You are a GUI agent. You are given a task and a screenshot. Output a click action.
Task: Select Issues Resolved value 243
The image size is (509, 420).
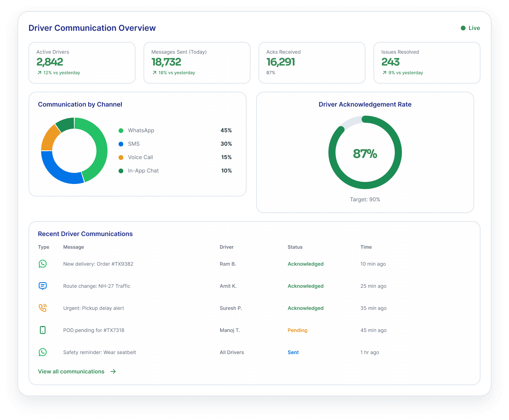coord(390,62)
